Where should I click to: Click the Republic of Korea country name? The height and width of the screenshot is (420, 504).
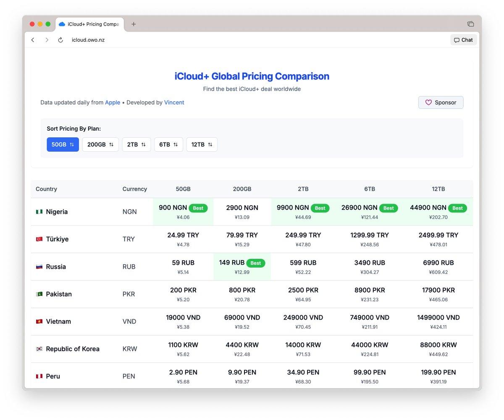point(73,349)
